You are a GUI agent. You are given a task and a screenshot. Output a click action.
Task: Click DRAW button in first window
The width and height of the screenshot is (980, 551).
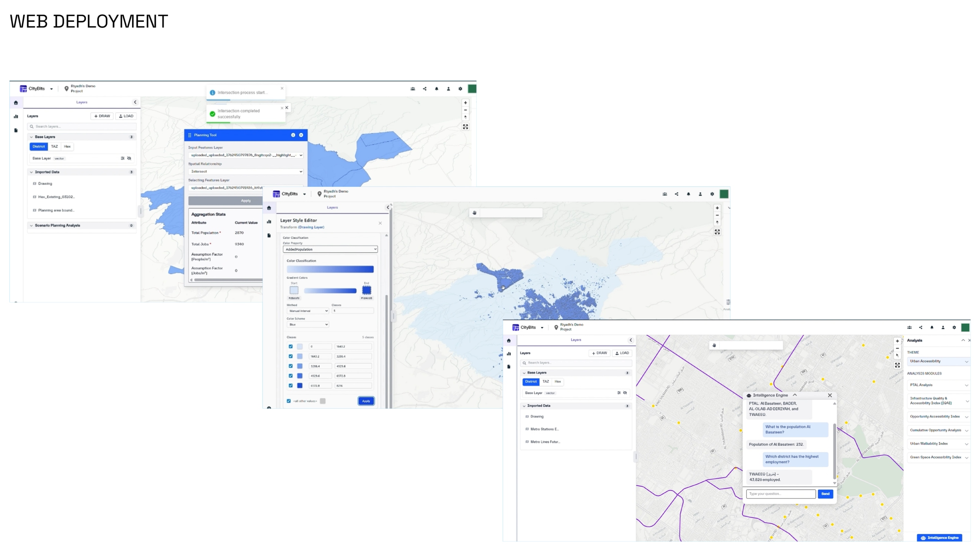click(102, 116)
